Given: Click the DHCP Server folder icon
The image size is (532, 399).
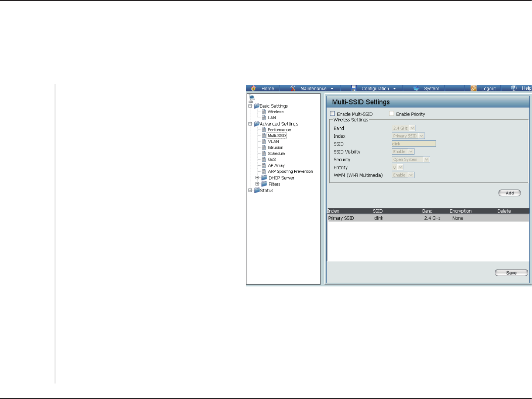Looking at the screenshot, I should [x=264, y=178].
